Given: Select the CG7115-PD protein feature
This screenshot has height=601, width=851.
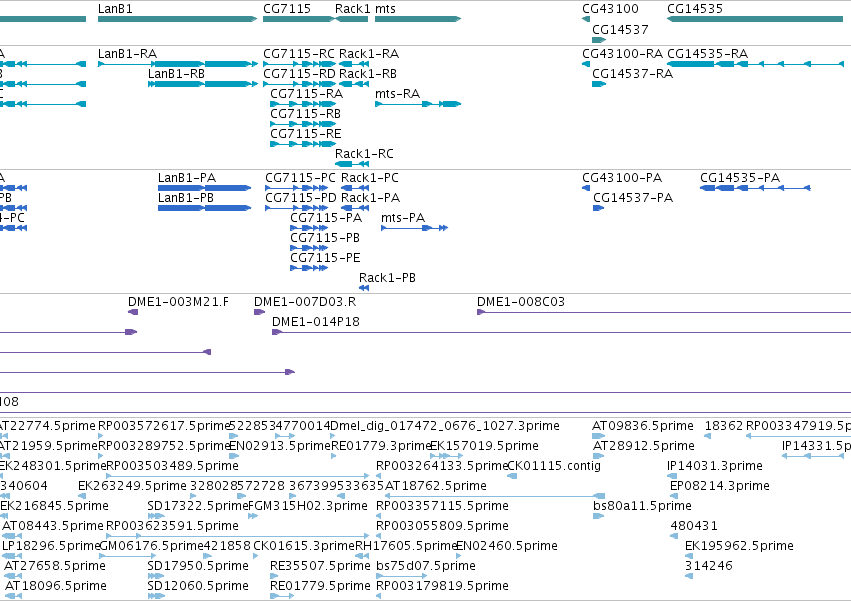Looking at the screenshot, I should (296, 208).
